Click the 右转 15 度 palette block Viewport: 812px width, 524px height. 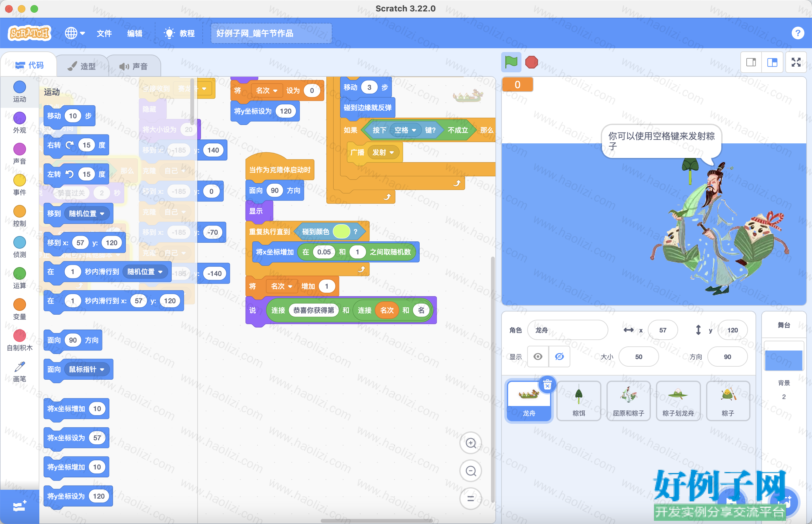[x=76, y=145]
